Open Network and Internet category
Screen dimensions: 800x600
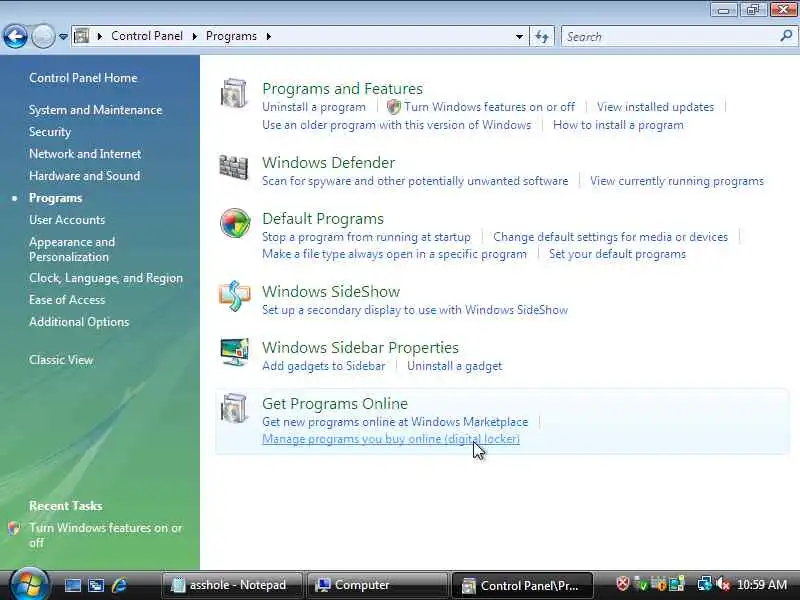coord(85,154)
